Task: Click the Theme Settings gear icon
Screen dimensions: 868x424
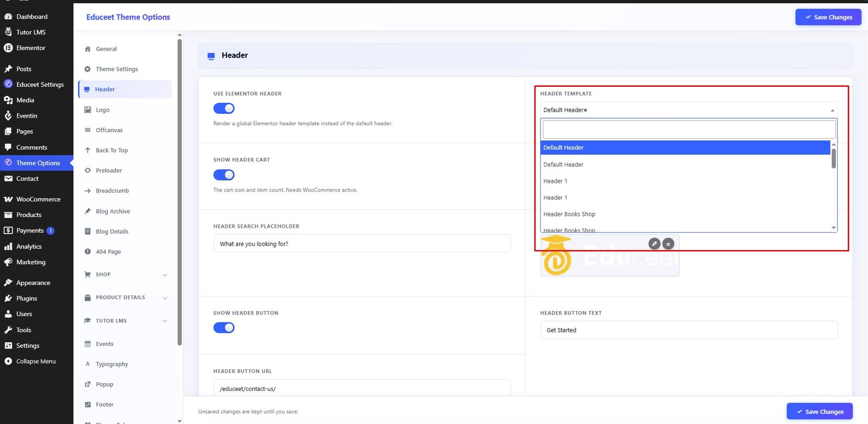Action: pyautogui.click(x=88, y=69)
